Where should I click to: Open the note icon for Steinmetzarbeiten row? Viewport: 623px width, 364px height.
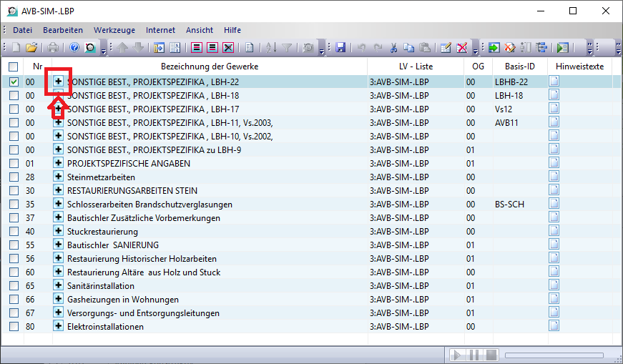(554, 177)
